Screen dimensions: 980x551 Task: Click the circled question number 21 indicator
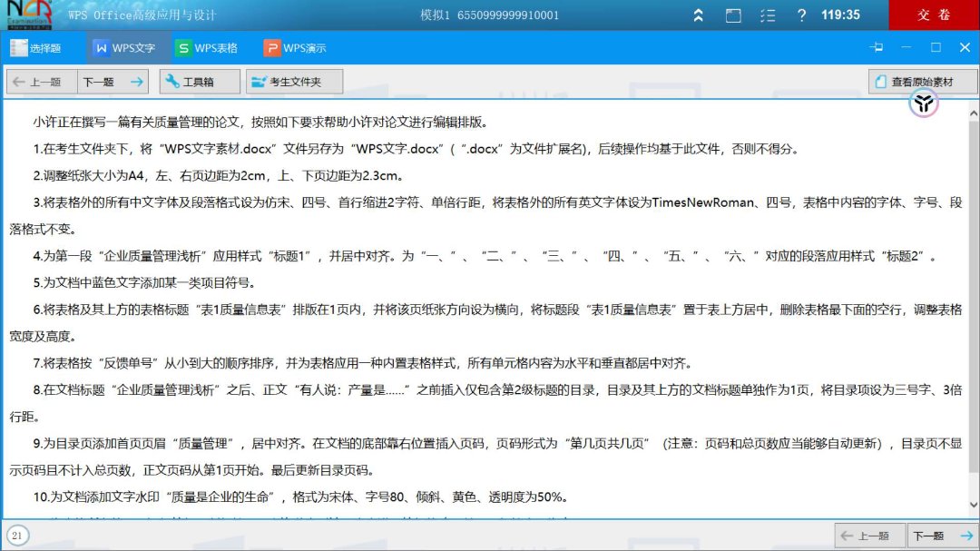click(18, 536)
